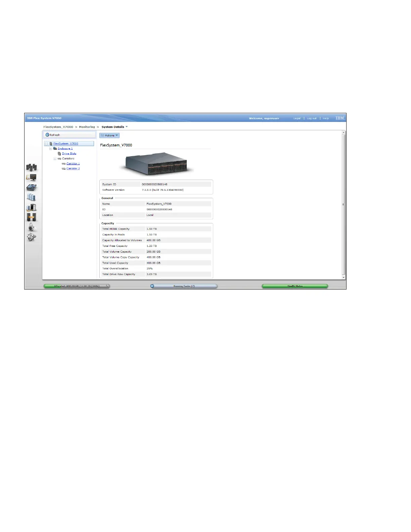Click Total Drive Raw Capacity value 3.09 TB
411x532 pixels.
(x=151, y=274)
